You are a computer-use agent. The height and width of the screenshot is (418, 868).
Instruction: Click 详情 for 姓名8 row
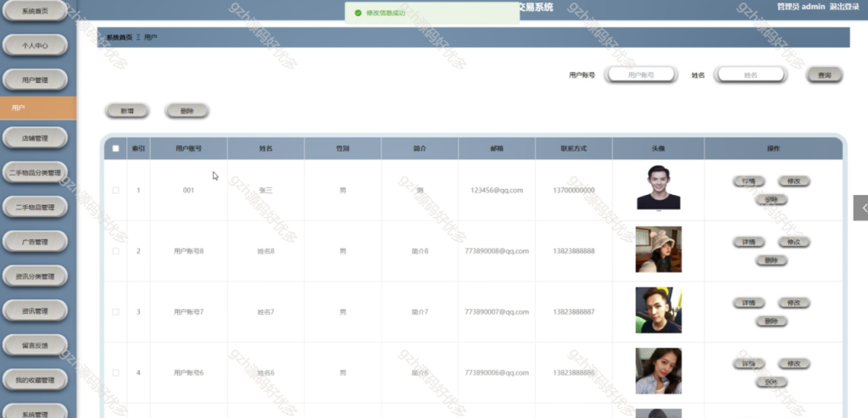point(749,242)
